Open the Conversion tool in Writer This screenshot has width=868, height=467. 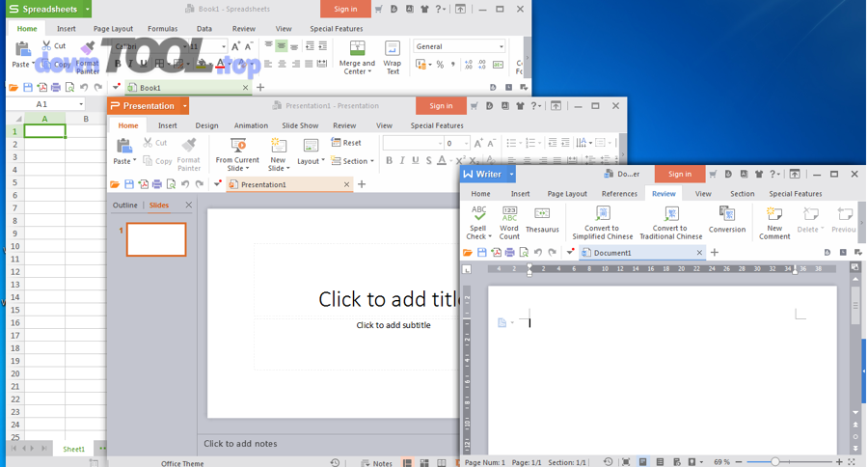pos(727,220)
